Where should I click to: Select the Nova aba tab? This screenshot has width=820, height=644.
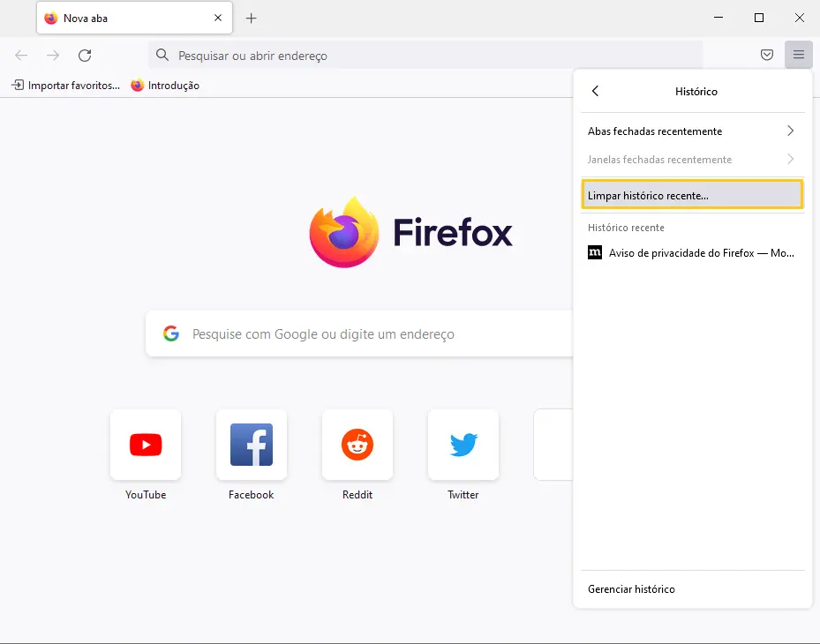(134, 19)
